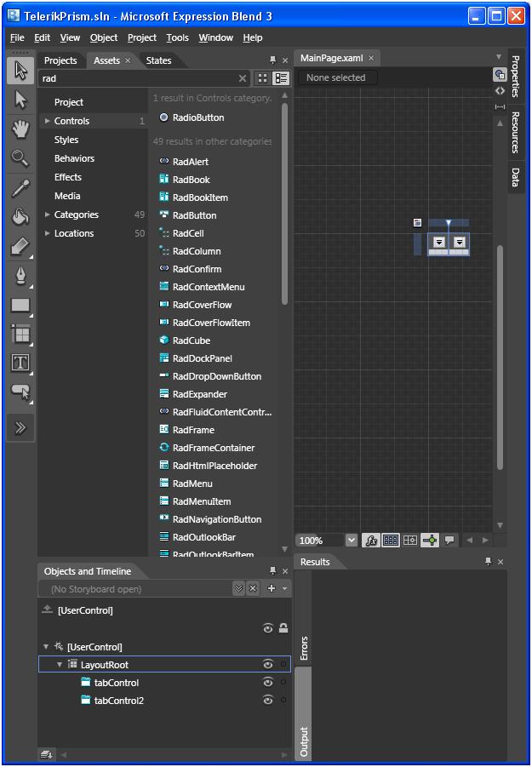This screenshot has width=532, height=767.
Task: Open the Assets double-chevron in toolbox
Action: click(20, 428)
